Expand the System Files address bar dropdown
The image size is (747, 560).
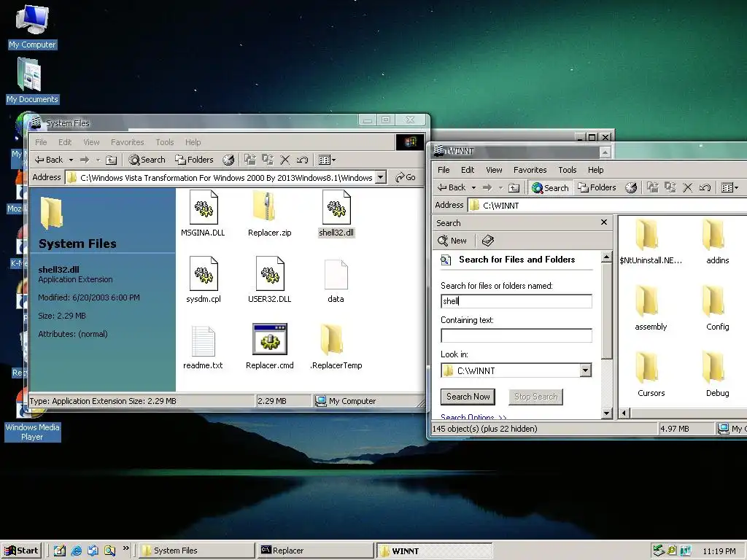coord(380,178)
